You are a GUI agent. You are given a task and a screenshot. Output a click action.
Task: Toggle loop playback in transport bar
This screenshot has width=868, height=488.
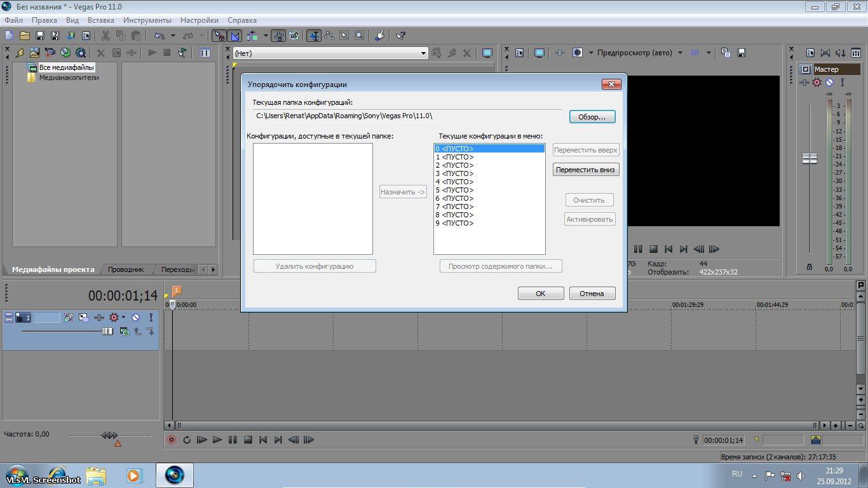pyautogui.click(x=187, y=440)
